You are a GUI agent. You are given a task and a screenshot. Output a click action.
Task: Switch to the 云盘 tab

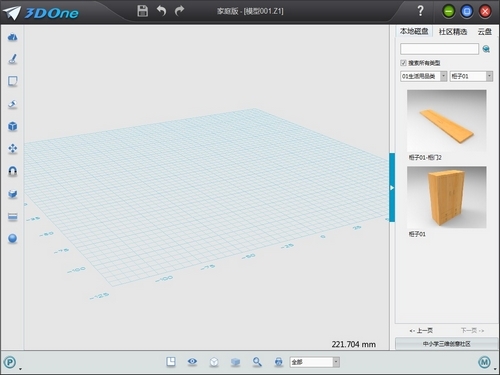[x=485, y=32]
